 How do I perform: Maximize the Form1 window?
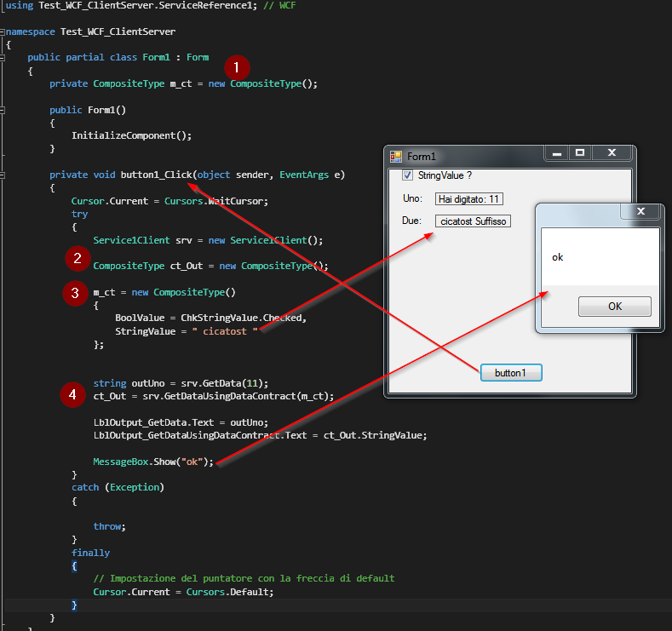pyautogui.click(x=580, y=153)
